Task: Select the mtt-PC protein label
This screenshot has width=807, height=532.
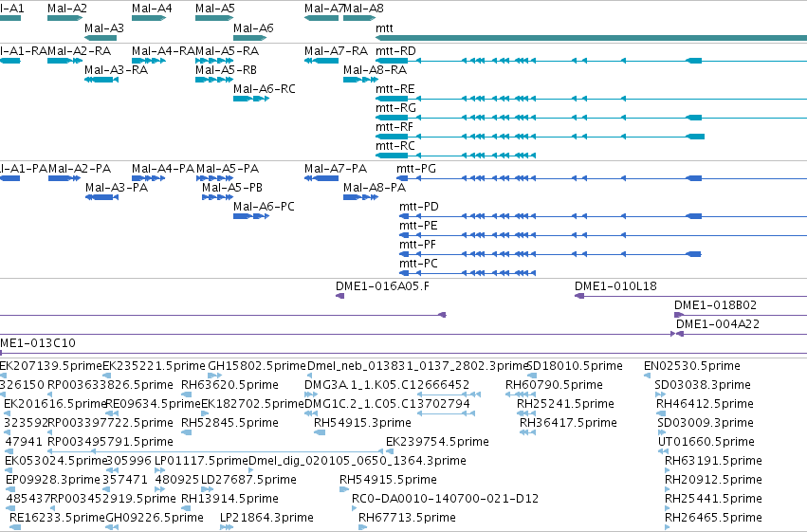Action: pos(418,264)
